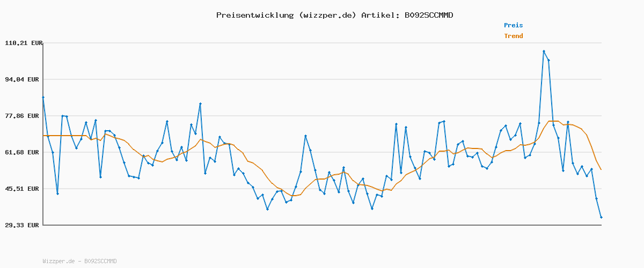Click the left start of the orange trend line
This screenshot has width=644, height=268.
[x=43, y=136]
